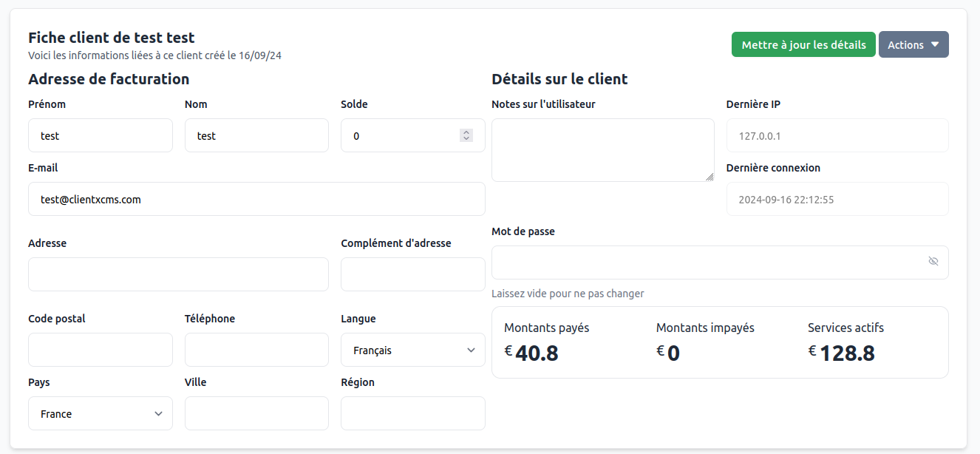Select the Nom text field
The image size is (980, 454).
(x=256, y=136)
